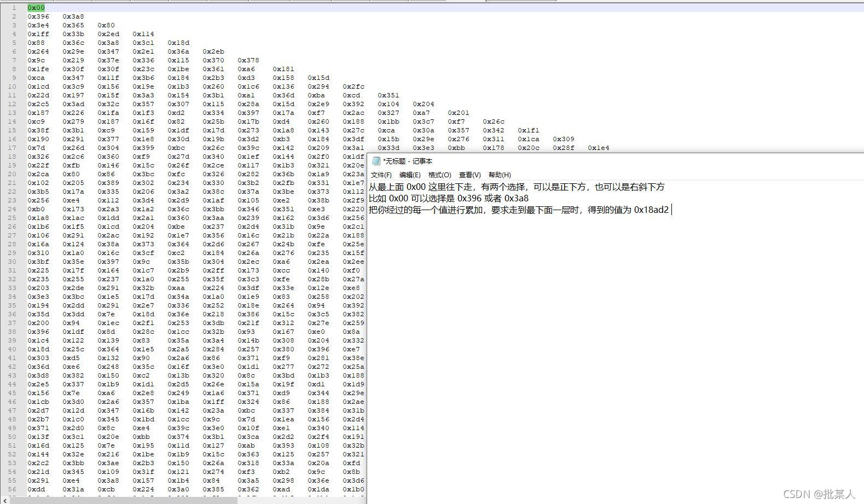
Task: Click value 0x1ff on line 46
Action: pos(213,402)
